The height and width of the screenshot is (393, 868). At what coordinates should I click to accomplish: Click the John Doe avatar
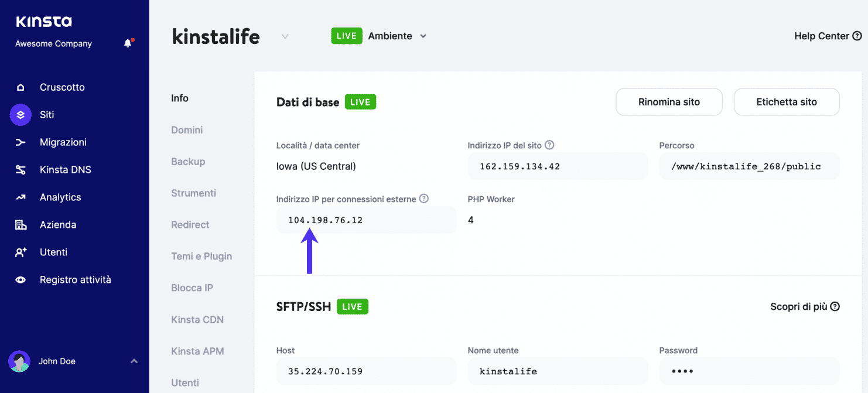point(19,361)
